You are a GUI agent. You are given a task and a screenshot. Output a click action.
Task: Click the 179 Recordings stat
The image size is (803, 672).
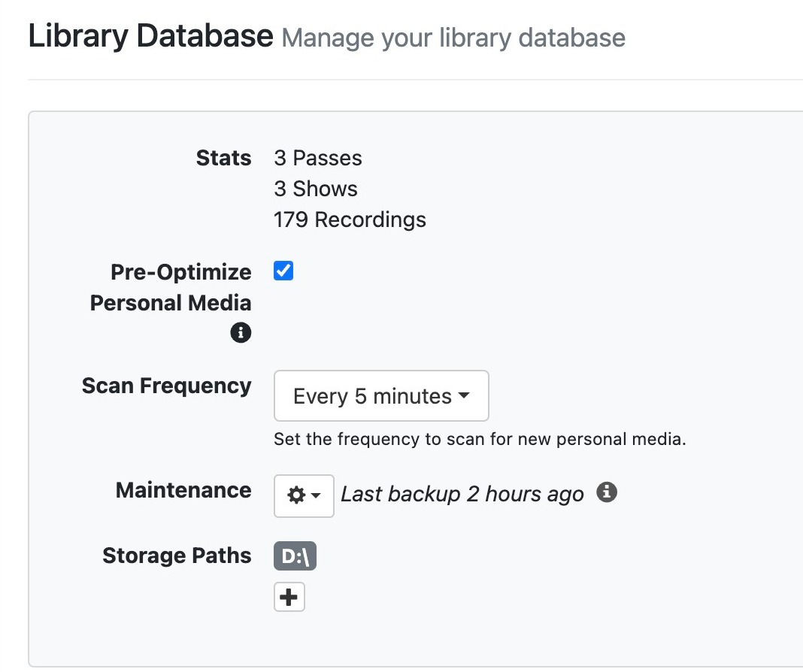[x=350, y=219]
